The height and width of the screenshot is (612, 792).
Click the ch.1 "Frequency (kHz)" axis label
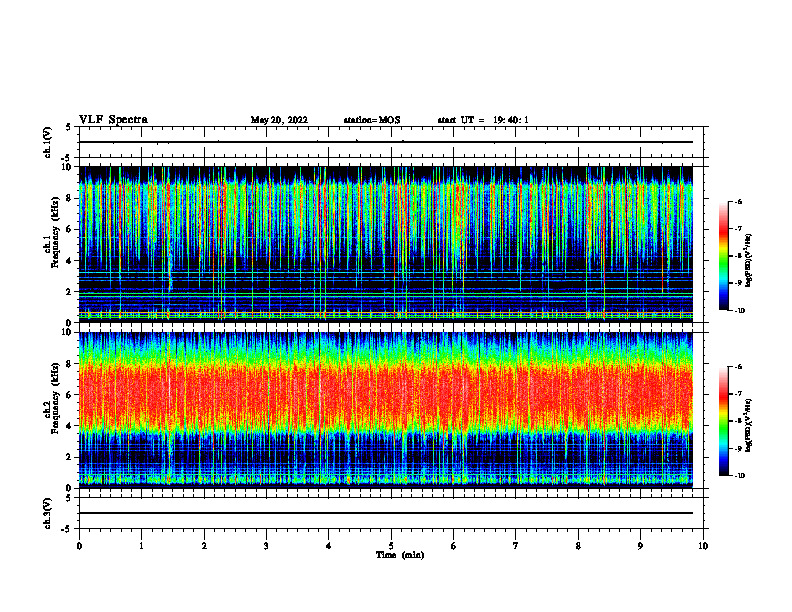[x=55, y=232]
